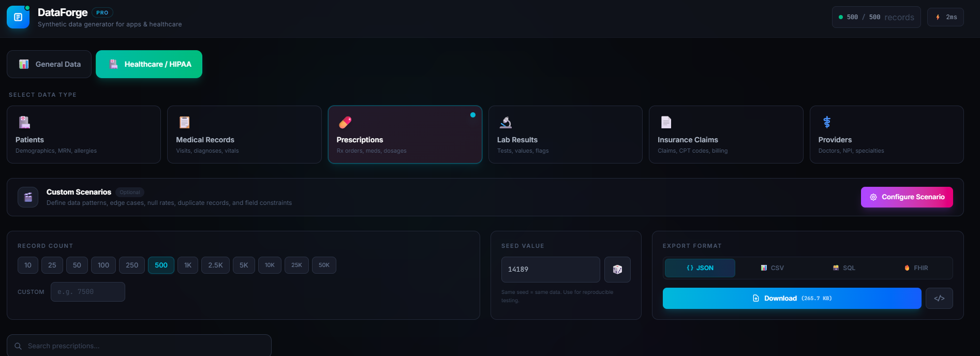Select the Insurance Claims data type card

coord(726,135)
